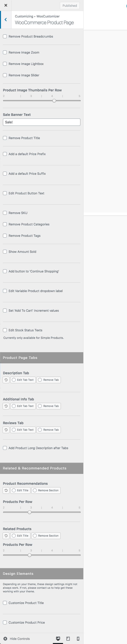Click the Published button
Image resolution: width=127 pixels, height=644 pixels.
pyautogui.click(x=70, y=6)
